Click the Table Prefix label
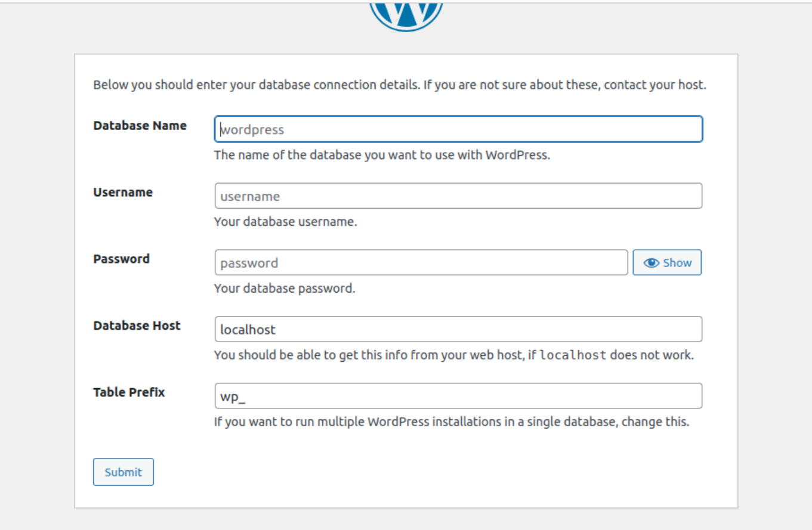 tap(129, 393)
